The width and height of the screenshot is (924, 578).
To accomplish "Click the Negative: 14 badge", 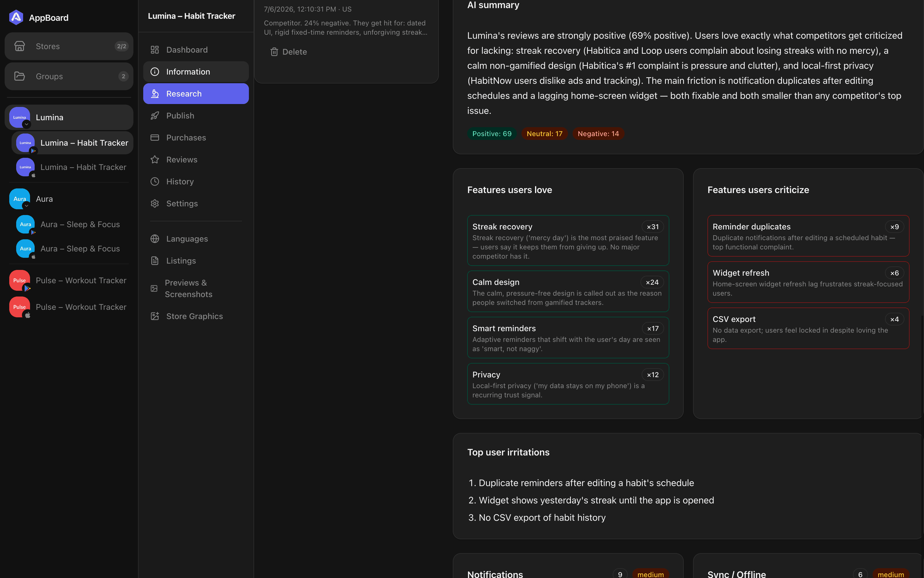I will pos(598,134).
